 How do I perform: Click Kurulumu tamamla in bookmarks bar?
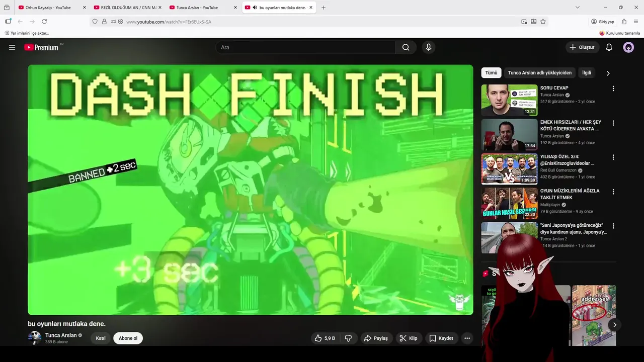(x=619, y=33)
